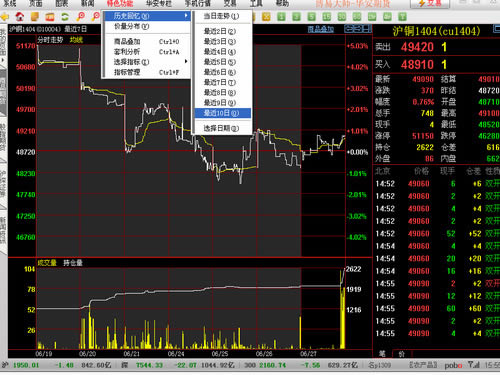Open the 华安专栏 menu bar item
Screen dimensions: 500x375
click(159, 4)
